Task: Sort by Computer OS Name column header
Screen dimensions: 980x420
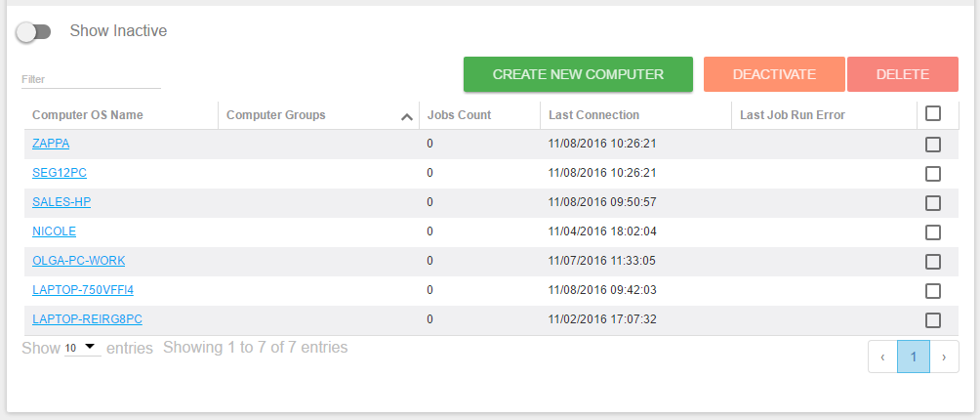Action: (88, 115)
